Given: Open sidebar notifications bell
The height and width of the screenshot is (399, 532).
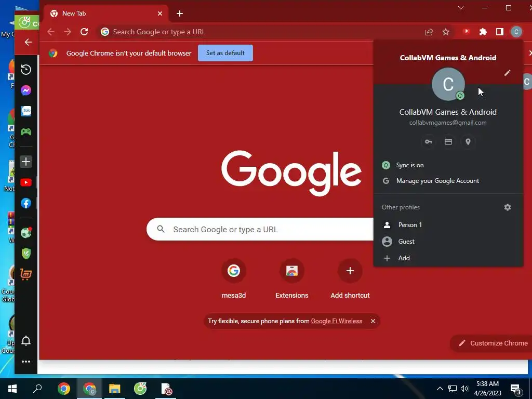Looking at the screenshot, I should (x=26, y=341).
